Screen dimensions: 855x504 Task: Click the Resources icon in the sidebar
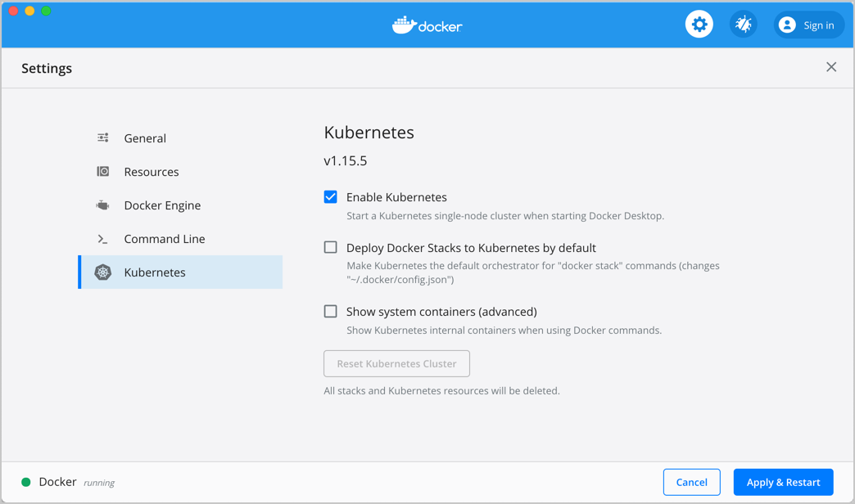click(x=102, y=172)
